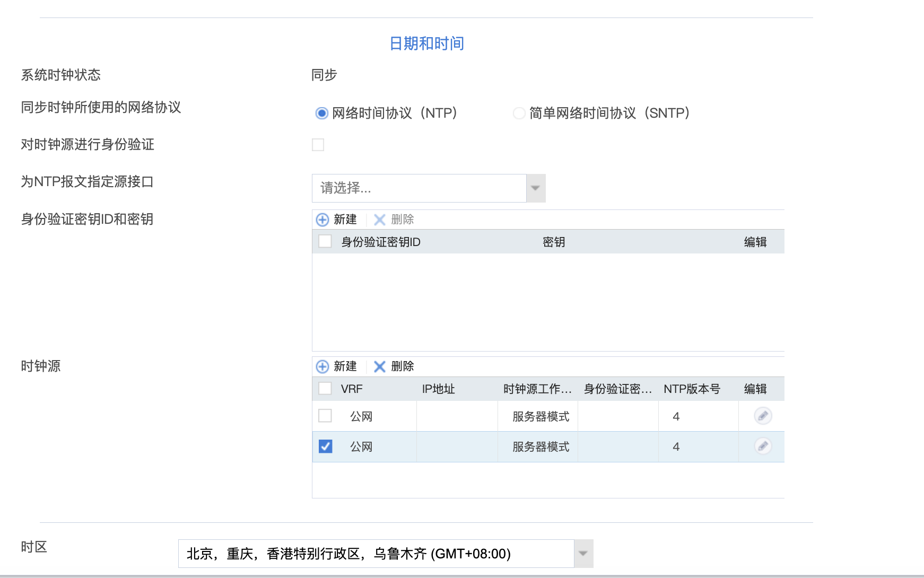Click plus icon to add a clock source

tap(322, 366)
